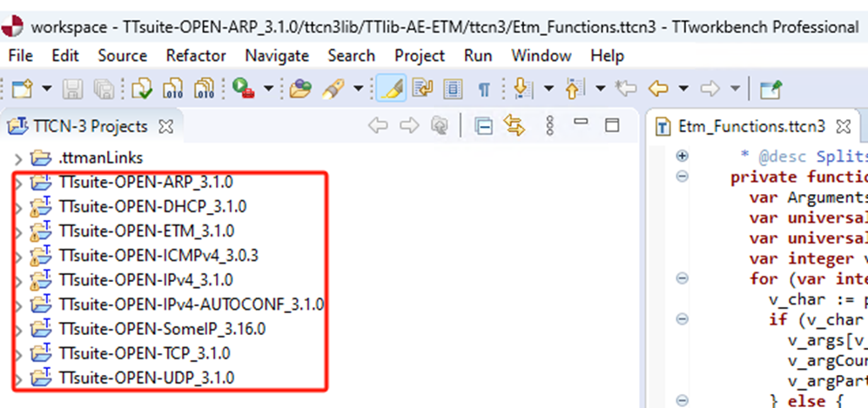The width and height of the screenshot is (868, 408).
Task: Expand the TTsuite-OPEN-ARP_3.1.0 project
Action: point(18,184)
